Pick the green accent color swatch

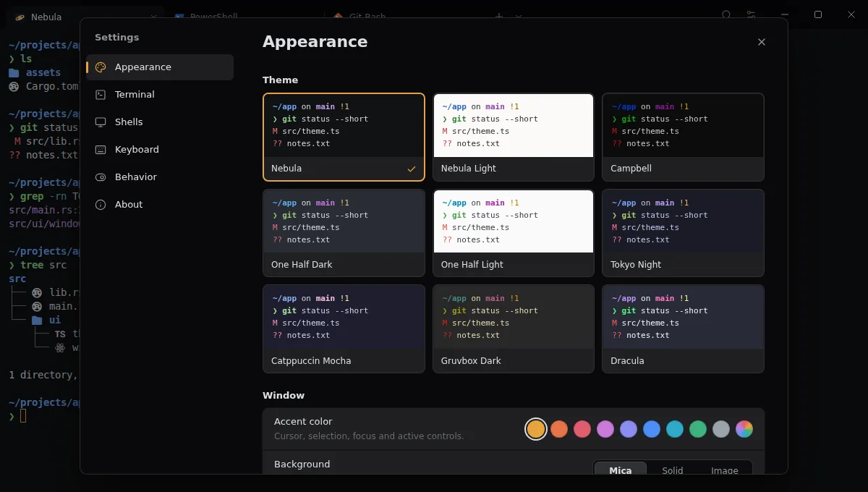(x=698, y=429)
